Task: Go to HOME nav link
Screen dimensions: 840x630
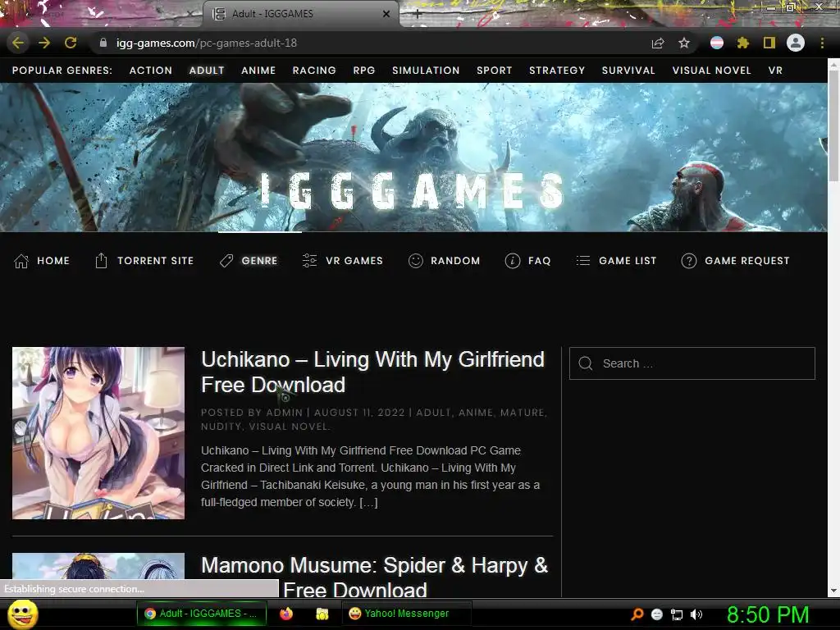Action: pyautogui.click(x=53, y=261)
